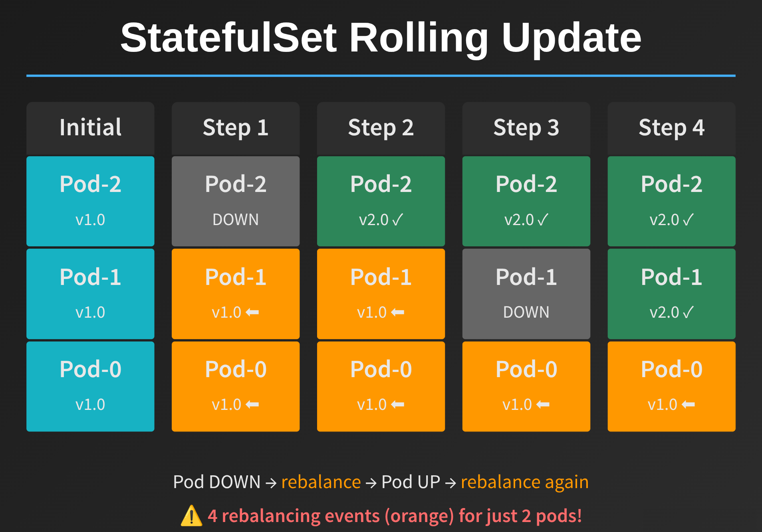Click the left arrow in Step 1 Pod-1 cell
Screen dimensions: 762x532
coord(252,312)
